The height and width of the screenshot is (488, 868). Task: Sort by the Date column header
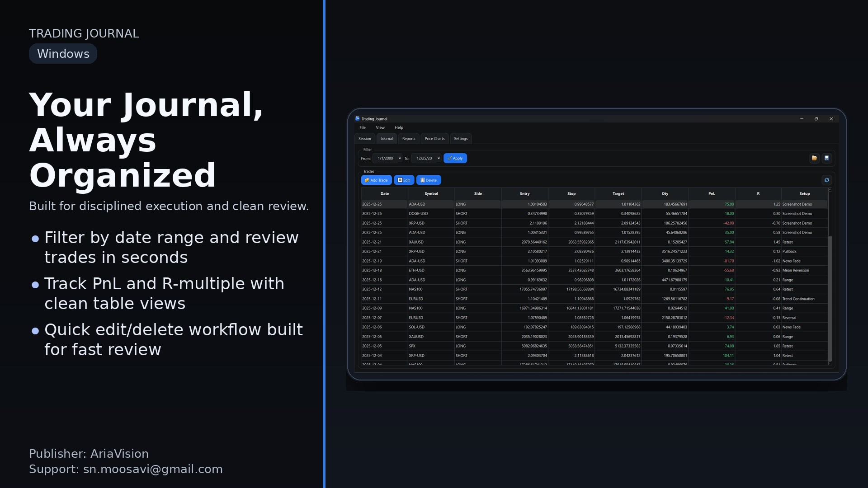point(385,194)
